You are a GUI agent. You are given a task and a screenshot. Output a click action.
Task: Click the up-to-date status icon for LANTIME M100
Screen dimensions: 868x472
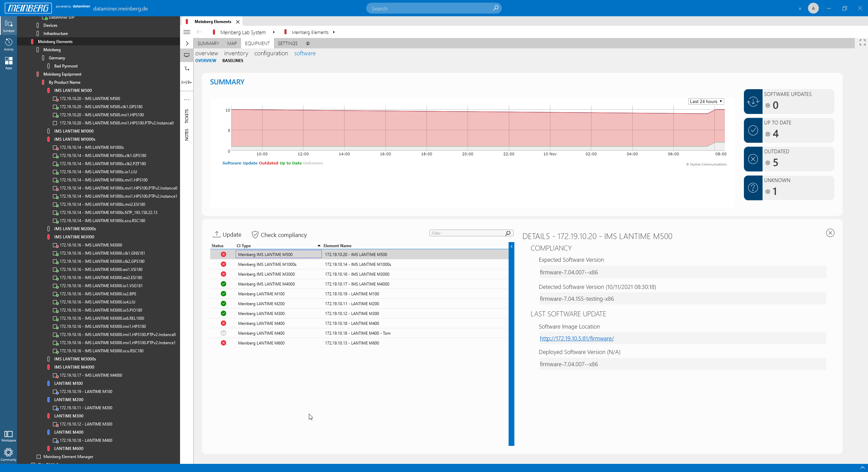point(223,294)
